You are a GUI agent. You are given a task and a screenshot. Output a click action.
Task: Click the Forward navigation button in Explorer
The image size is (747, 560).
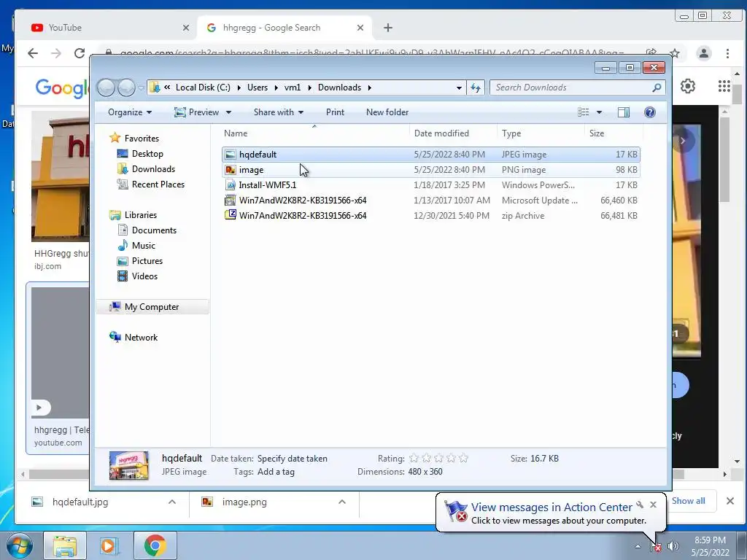126,87
